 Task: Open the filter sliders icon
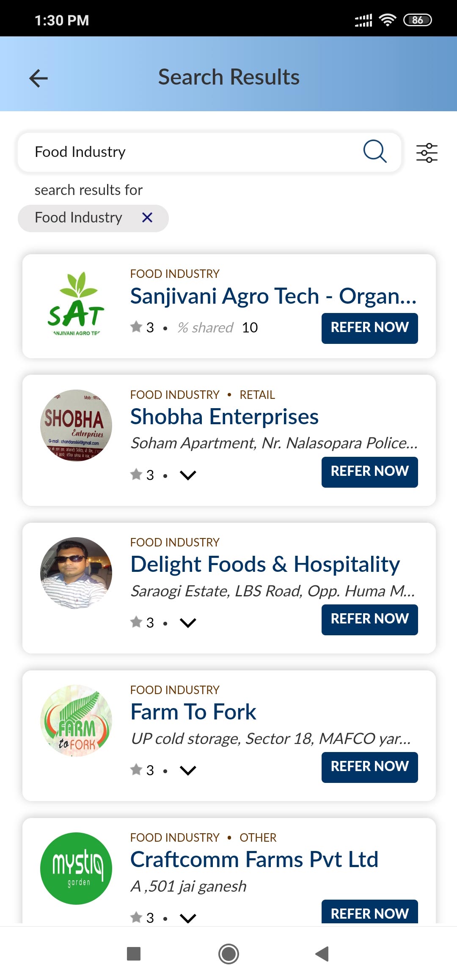427,153
